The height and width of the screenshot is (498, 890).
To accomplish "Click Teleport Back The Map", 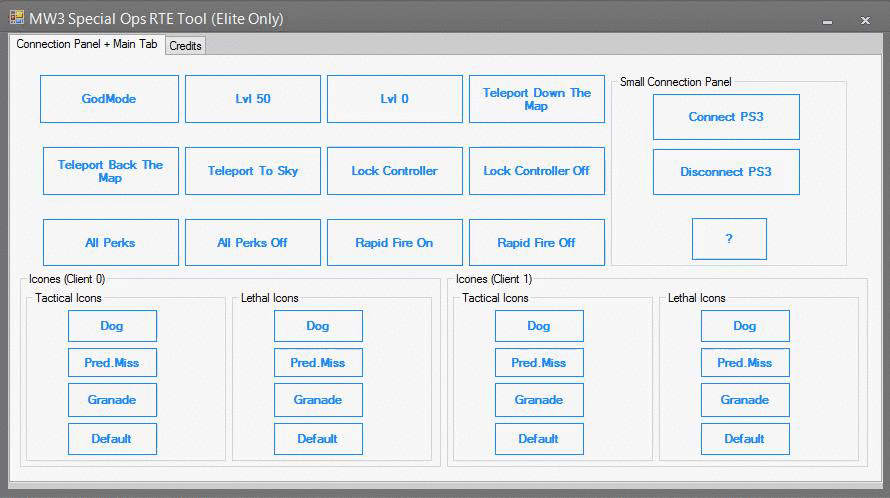I will 111,171.
